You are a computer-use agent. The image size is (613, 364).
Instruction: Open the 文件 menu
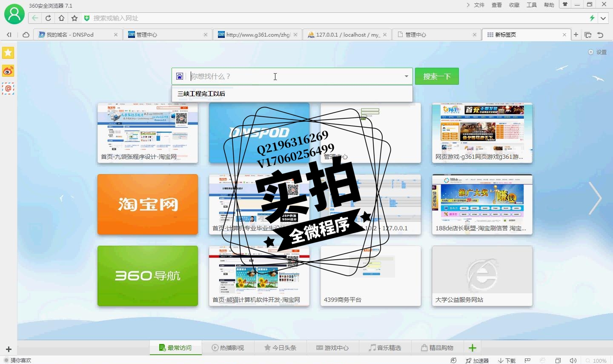[x=479, y=5]
